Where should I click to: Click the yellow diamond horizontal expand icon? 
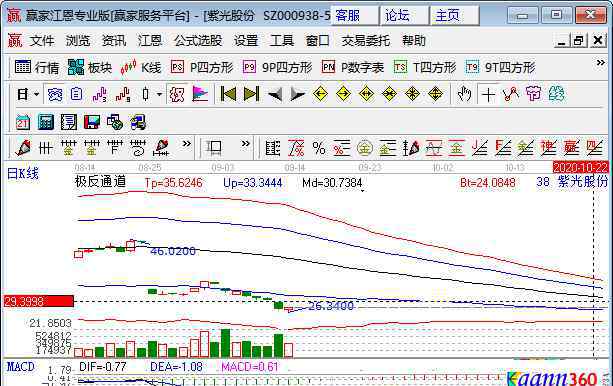click(366, 94)
